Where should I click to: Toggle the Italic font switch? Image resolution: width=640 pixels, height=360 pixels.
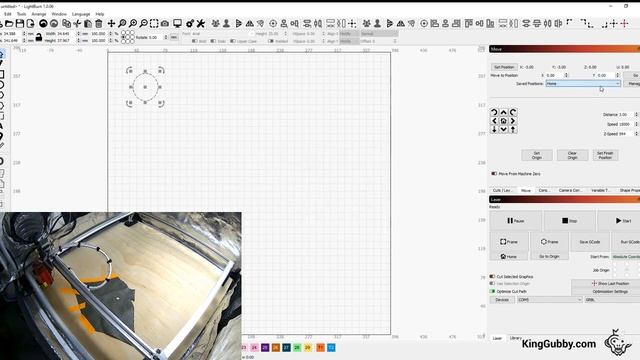pyautogui.click(x=213, y=41)
